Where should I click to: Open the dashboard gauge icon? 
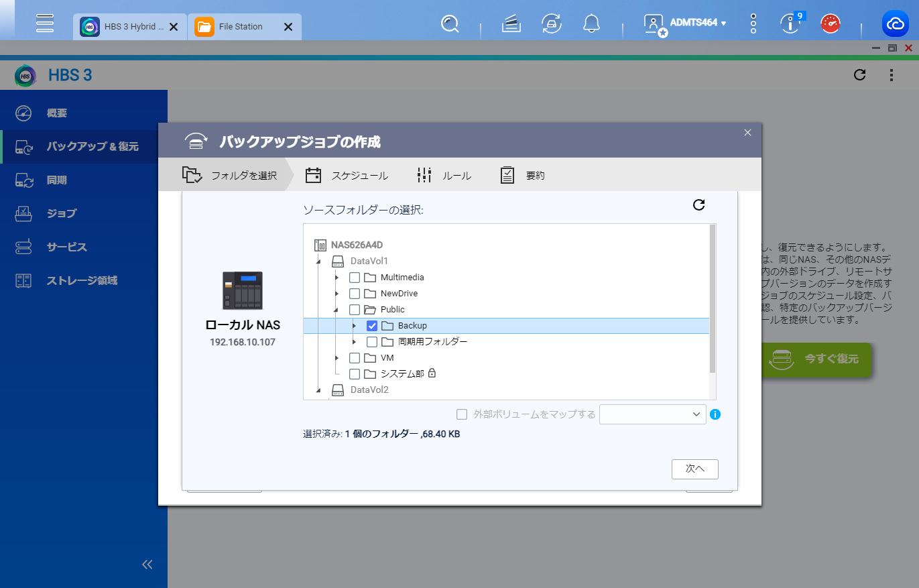tap(831, 24)
